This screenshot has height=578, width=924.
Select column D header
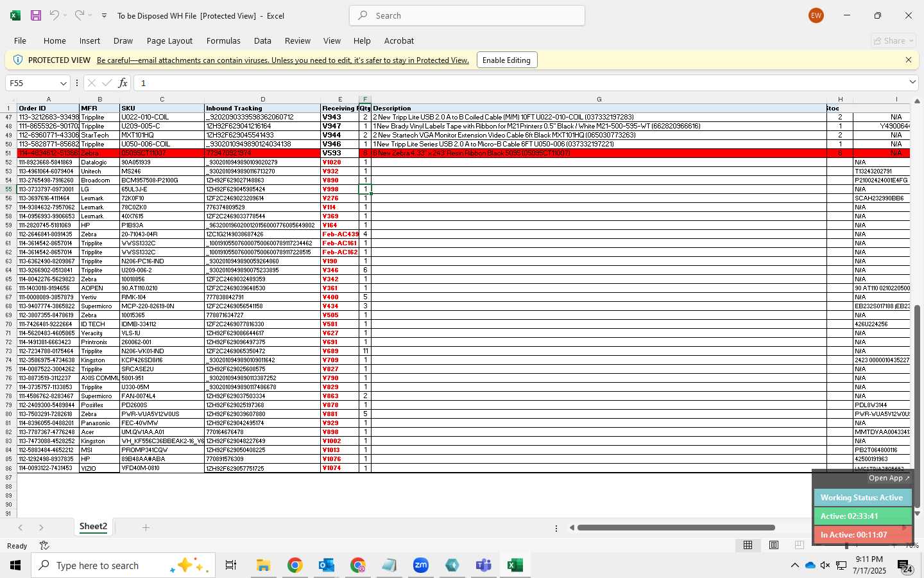262,99
